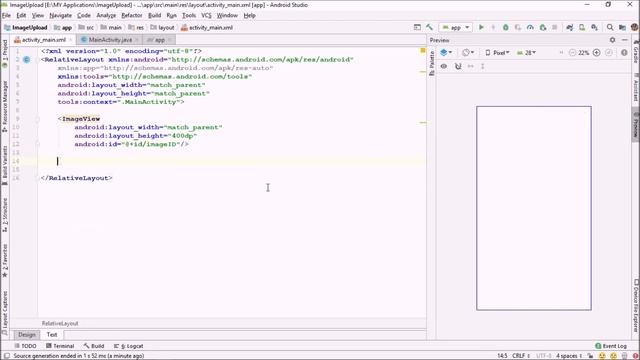
Task: Open the Tools menu
Action: coord(189,16)
